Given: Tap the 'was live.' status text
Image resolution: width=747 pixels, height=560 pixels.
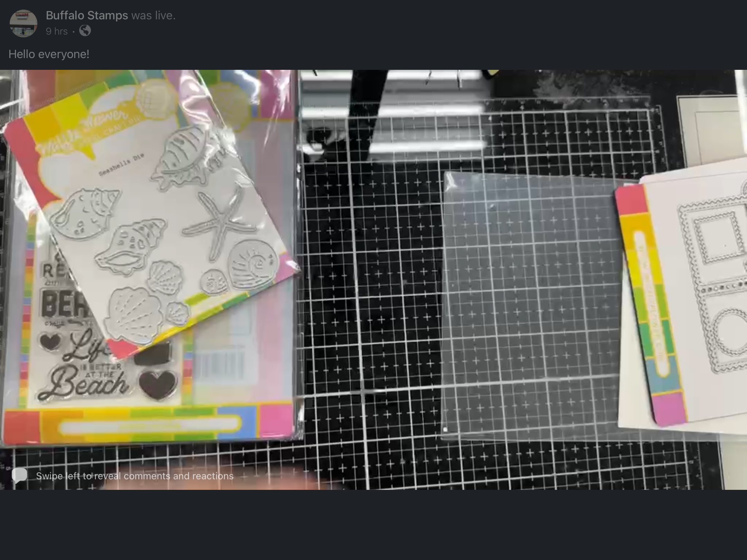Looking at the screenshot, I should pyautogui.click(x=154, y=15).
